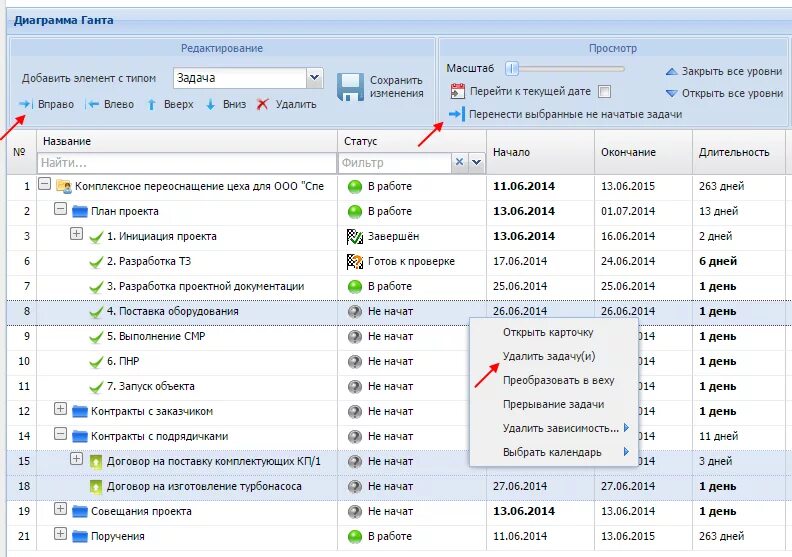Click the Закрыть все уровни triangle icon
Image resolution: width=792 pixels, height=557 pixels.
pyautogui.click(x=671, y=71)
